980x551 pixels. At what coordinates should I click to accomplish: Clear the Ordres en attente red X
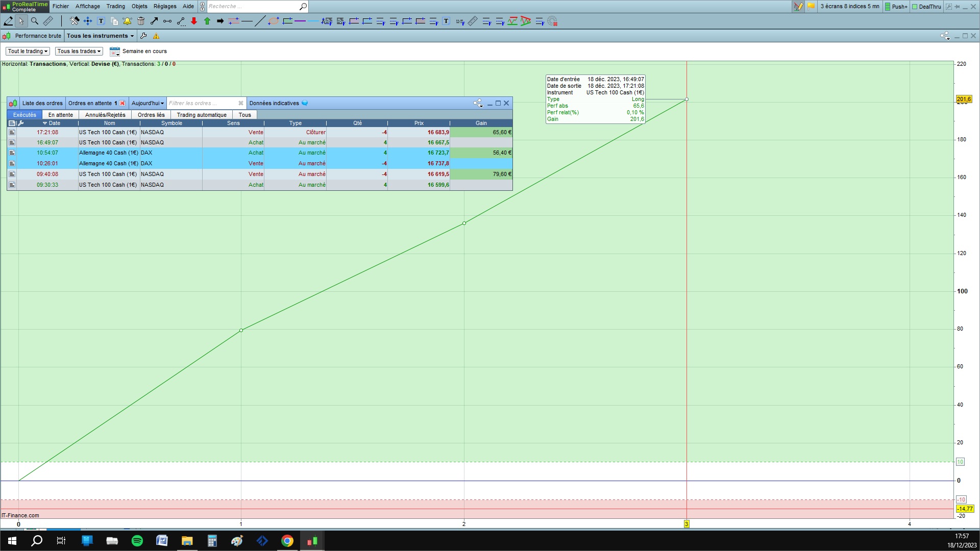click(122, 103)
